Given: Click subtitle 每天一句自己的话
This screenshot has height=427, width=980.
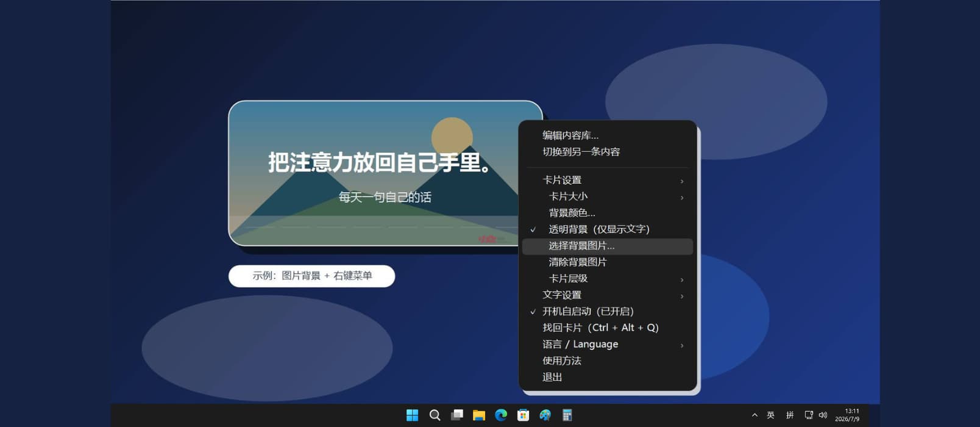Looking at the screenshot, I should click(385, 197).
